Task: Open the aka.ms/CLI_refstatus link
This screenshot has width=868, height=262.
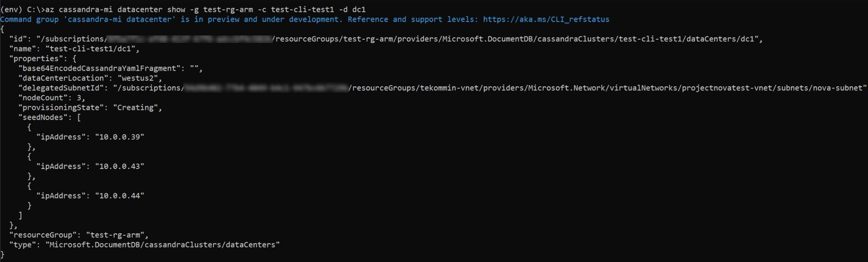Action: [546, 19]
